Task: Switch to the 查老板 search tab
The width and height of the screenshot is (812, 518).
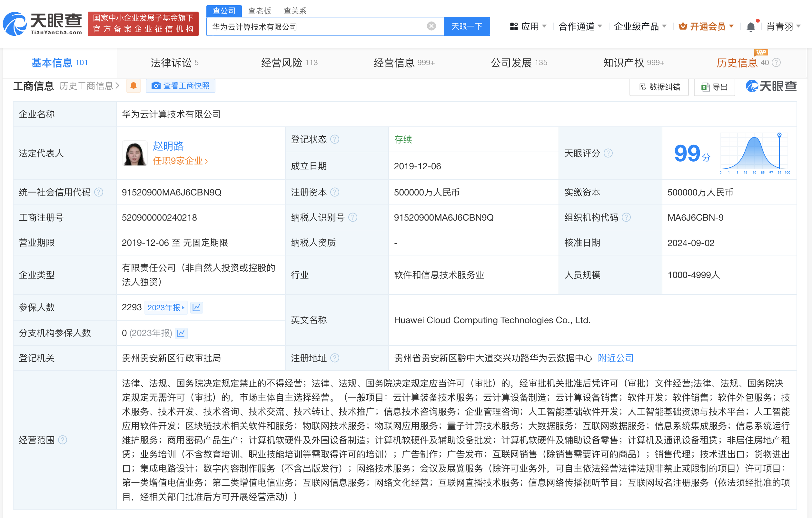Action: 260,10
